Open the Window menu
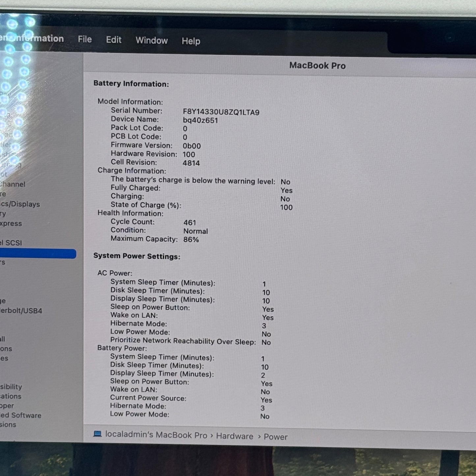476x476 pixels. (x=152, y=41)
